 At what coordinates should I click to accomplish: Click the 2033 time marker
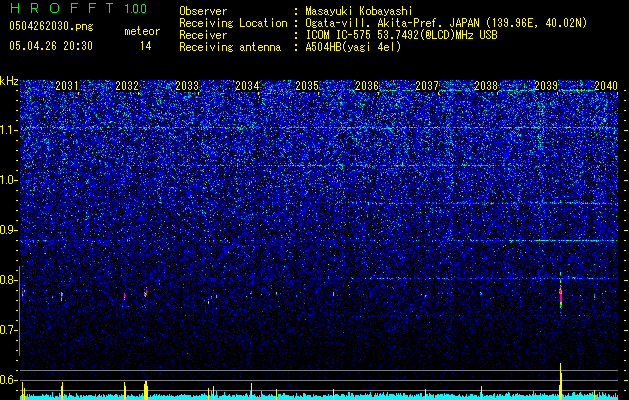(187, 86)
